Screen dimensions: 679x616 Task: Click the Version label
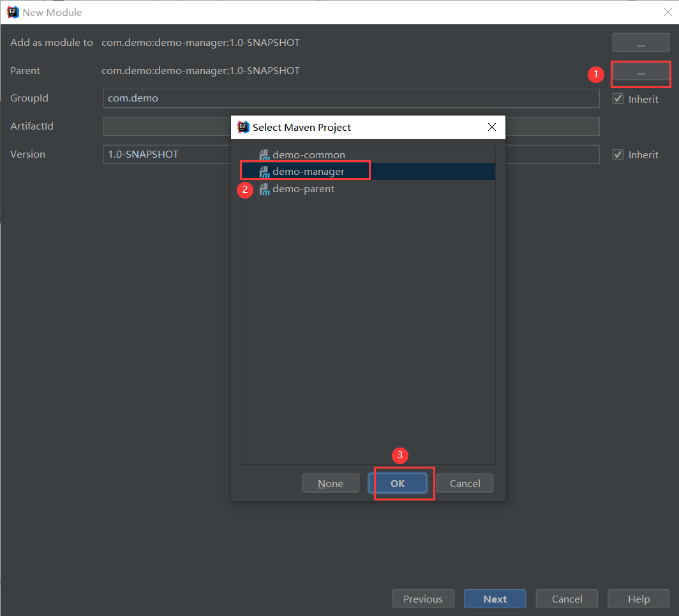point(27,154)
